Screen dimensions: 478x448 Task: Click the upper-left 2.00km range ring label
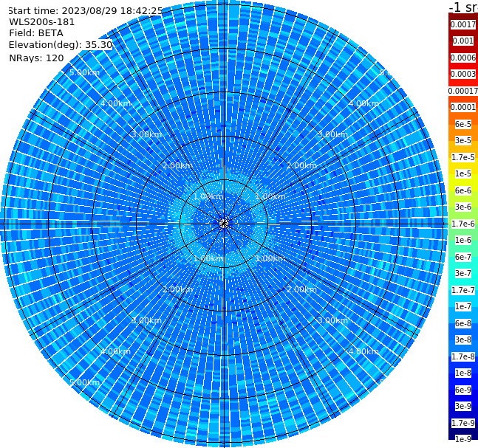coord(178,165)
